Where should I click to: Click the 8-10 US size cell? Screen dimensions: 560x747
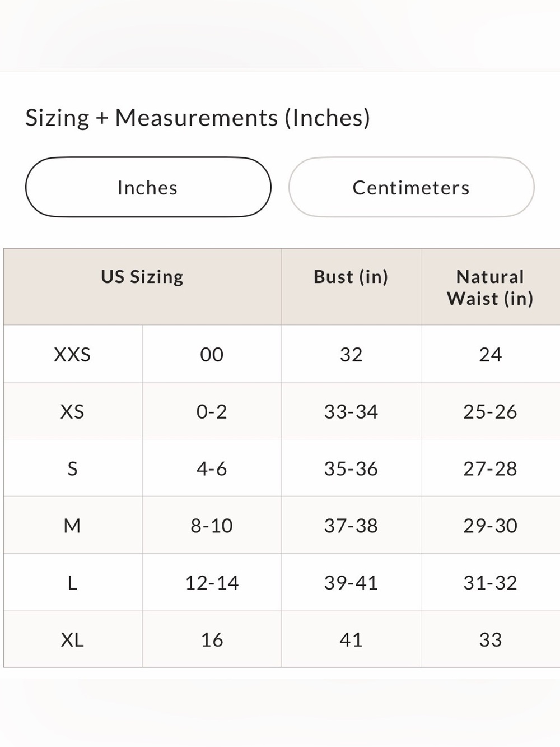(212, 526)
